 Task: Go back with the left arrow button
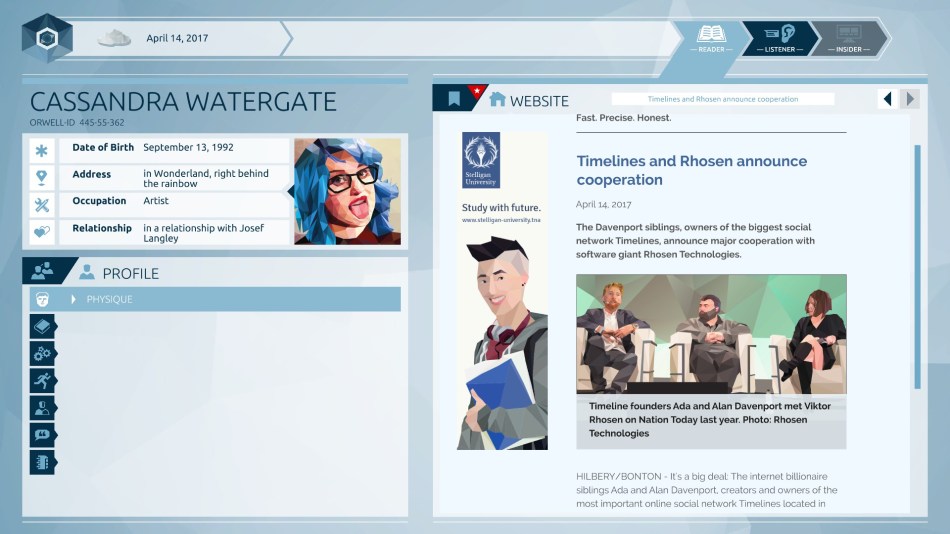coord(887,99)
